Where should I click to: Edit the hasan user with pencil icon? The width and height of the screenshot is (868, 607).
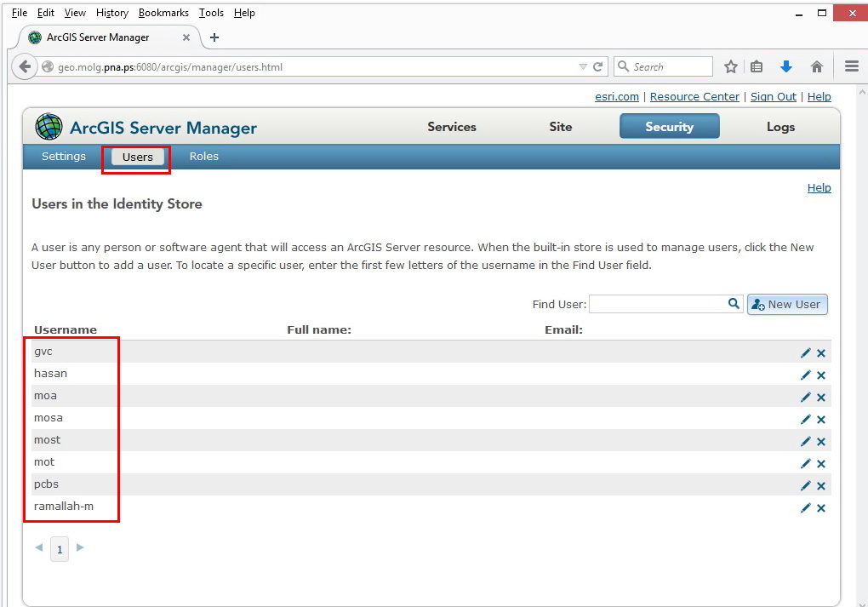(805, 375)
